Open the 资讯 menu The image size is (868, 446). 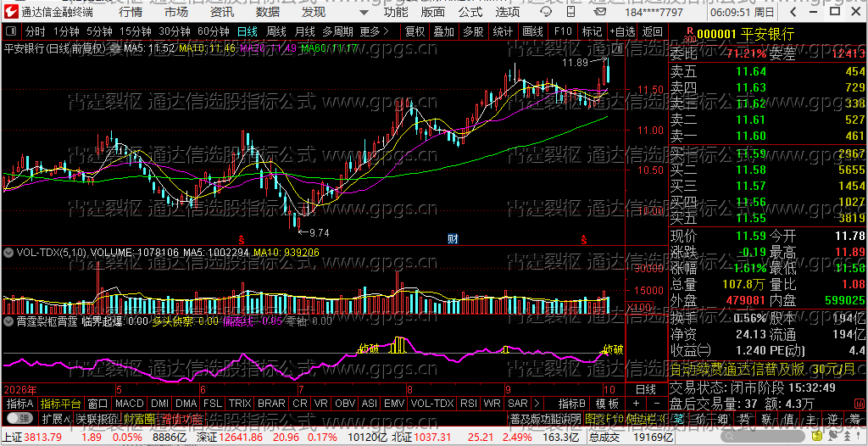click(222, 12)
